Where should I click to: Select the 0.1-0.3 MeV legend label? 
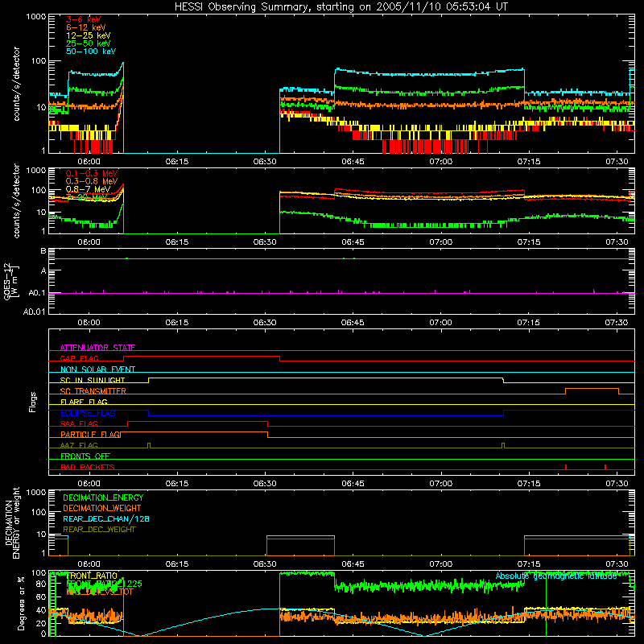[x=92, y=173]
